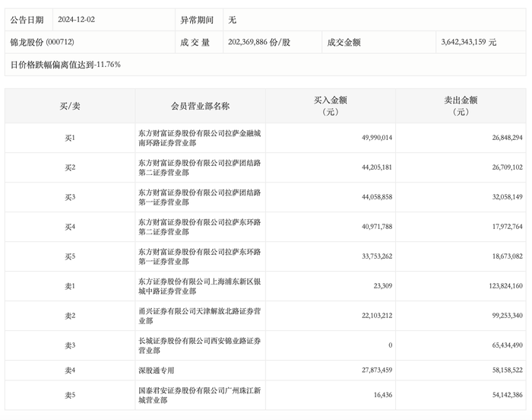This screenshot has width=532, height=420.
Task: Click 拉萨团结路第二证券营业部 broker name
Action: [x=199, y=167]
